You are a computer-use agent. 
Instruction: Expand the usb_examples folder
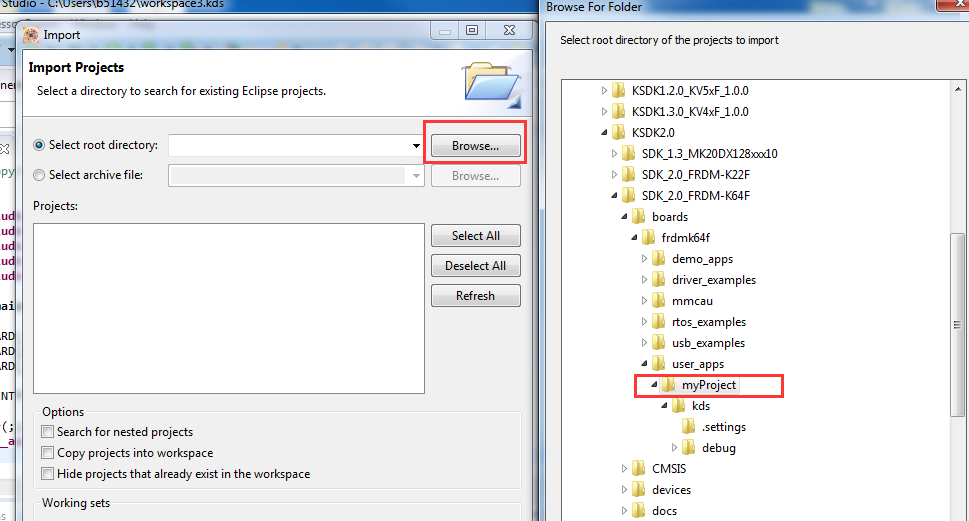pyautogui.click(x=645, y=342)
